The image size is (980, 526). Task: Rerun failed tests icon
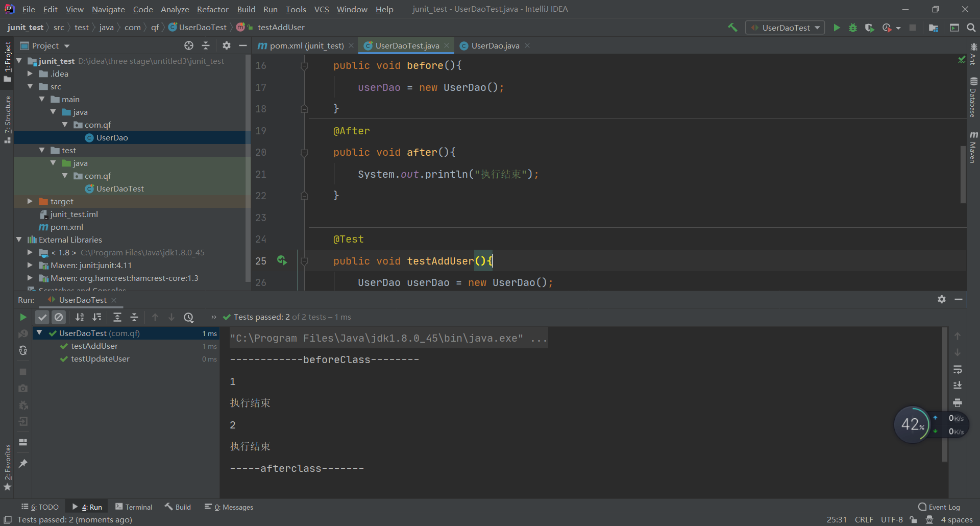pos(23,334)
